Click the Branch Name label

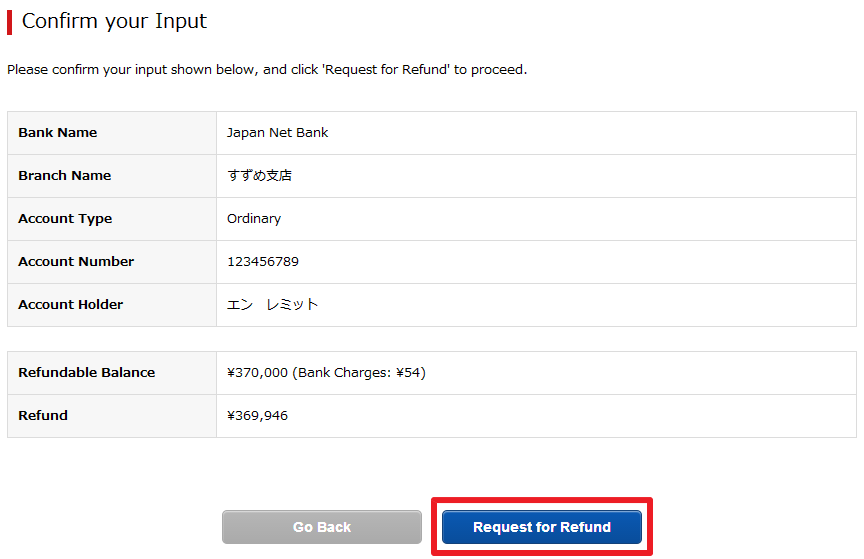64,176
